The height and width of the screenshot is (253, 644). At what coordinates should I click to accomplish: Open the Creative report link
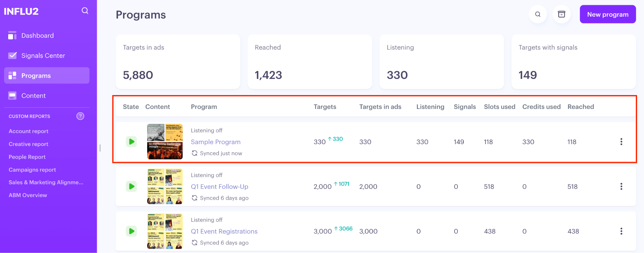[29, 144]
